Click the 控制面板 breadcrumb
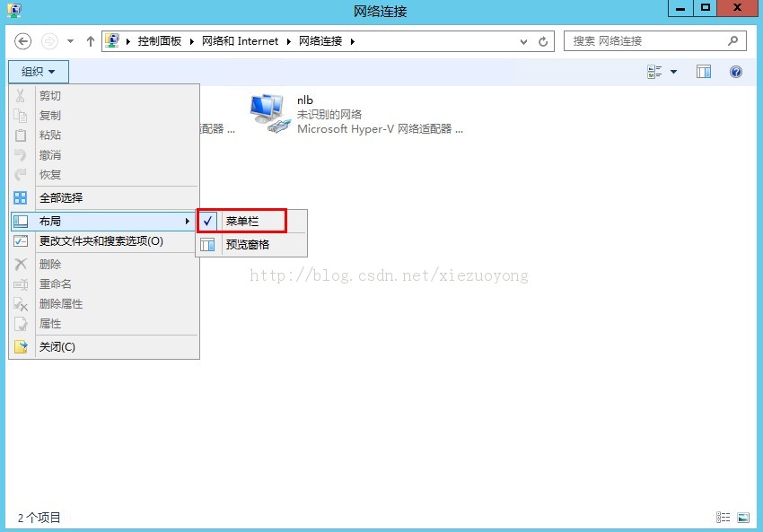Viewport: 763px width, 532px height. (x=160, y=41)
